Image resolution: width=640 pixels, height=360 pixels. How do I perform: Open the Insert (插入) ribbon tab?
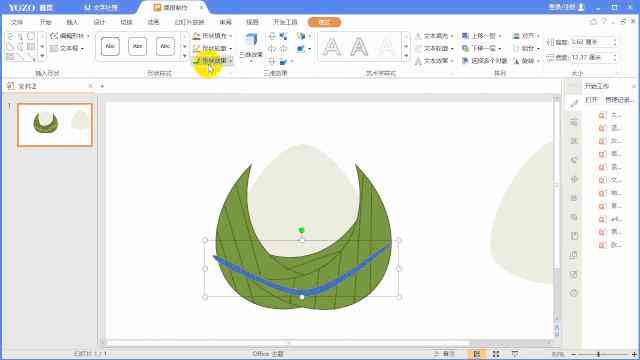point(72,22)
